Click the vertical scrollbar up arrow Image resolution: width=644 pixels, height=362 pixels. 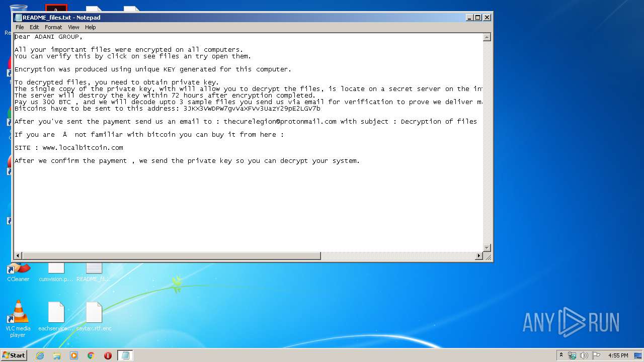pos(487,37)
